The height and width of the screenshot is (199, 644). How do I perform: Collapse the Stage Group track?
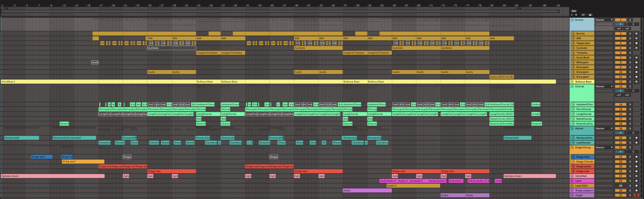click(x=572, y=148)
